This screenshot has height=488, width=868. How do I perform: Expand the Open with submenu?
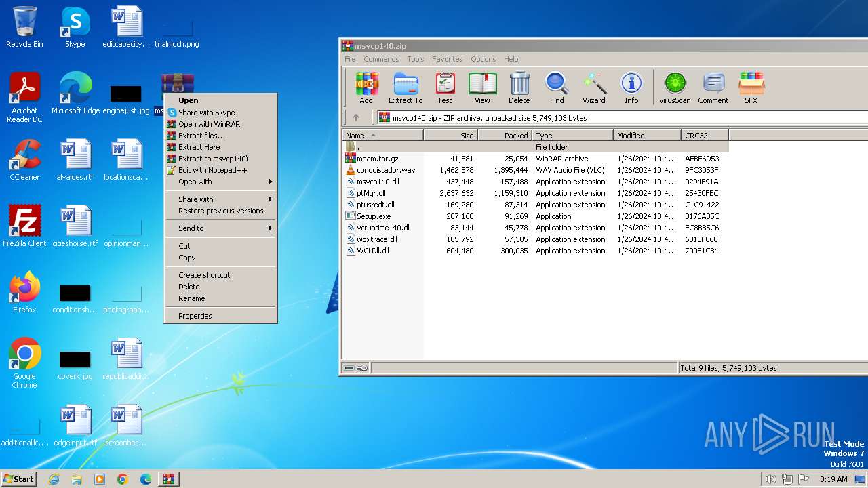coord(221,182)
